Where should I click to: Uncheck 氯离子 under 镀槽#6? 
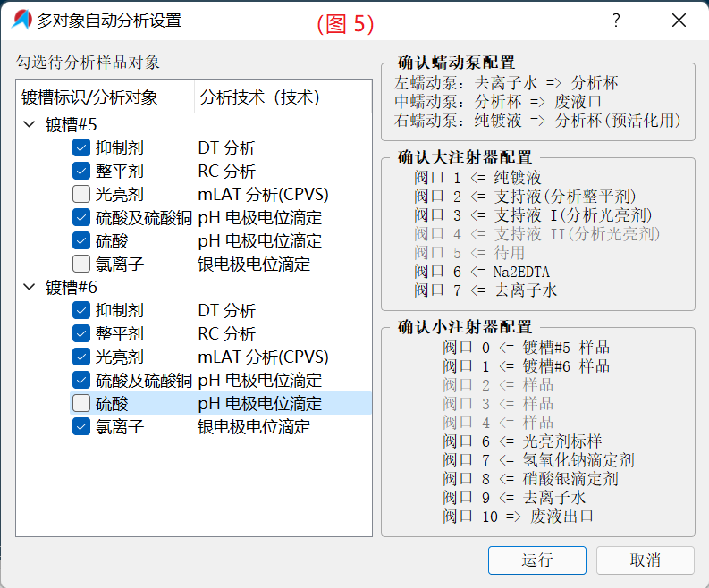click(x=81, y=427)
